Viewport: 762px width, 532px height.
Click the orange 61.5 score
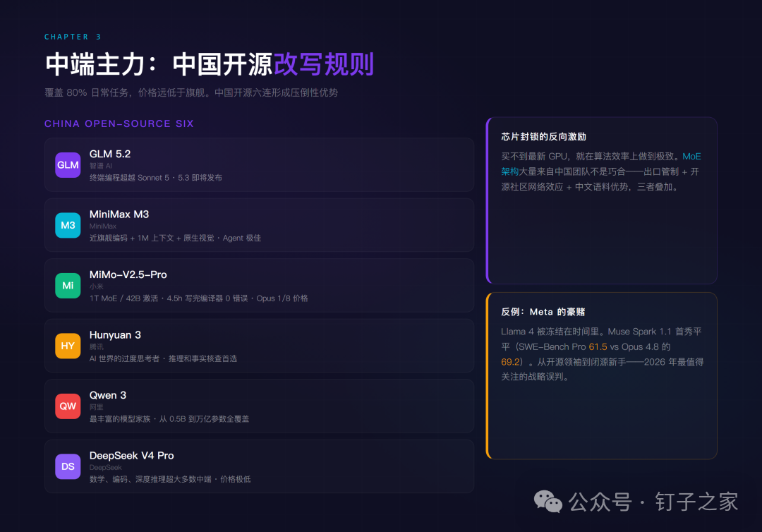[598, 347]
